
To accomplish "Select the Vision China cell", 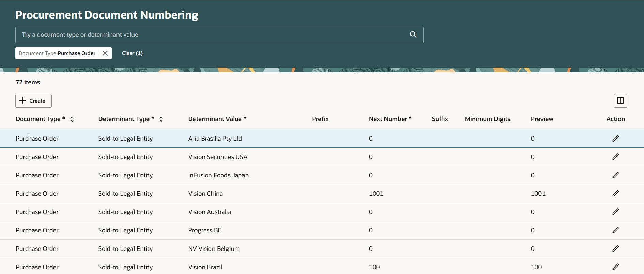I will [205, 194].
